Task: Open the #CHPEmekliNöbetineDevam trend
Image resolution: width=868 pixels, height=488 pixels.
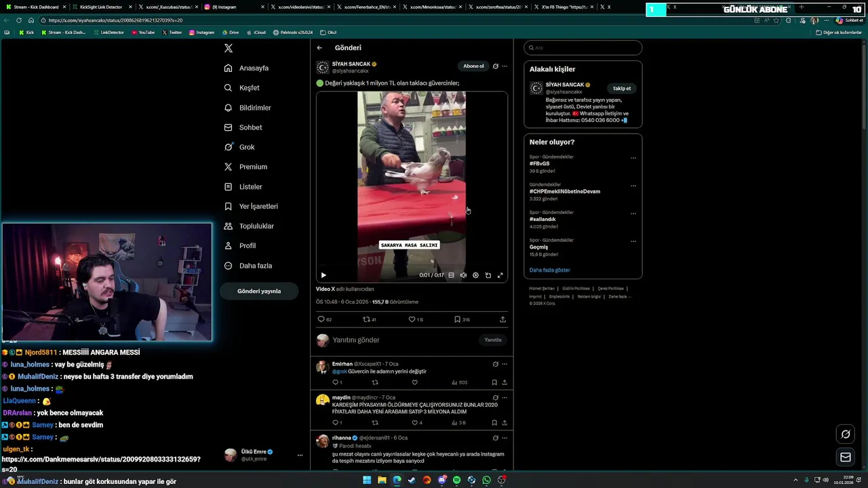Action: [x=565, y=191]
